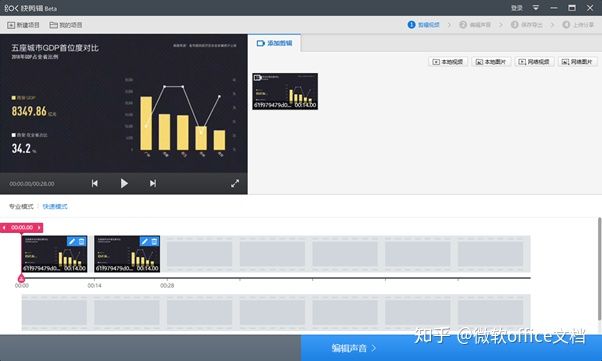Viewport: 602px width, 361px height.
Task: Nudge playhead time left with arrow
Action: (x=4, y=228)
